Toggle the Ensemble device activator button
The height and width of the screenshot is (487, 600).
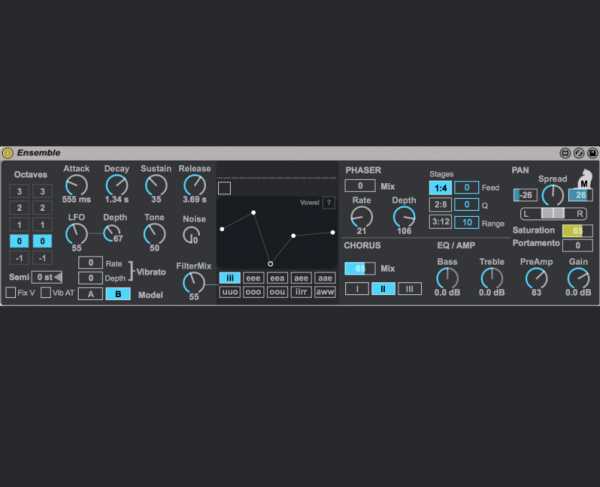pyautogui.click(x=7, y=153)
